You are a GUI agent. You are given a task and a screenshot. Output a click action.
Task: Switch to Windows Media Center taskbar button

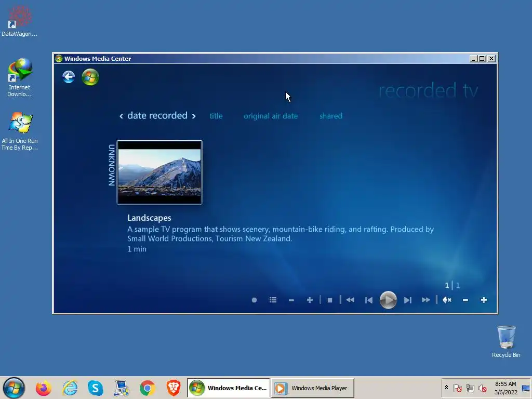click(229, 388)
